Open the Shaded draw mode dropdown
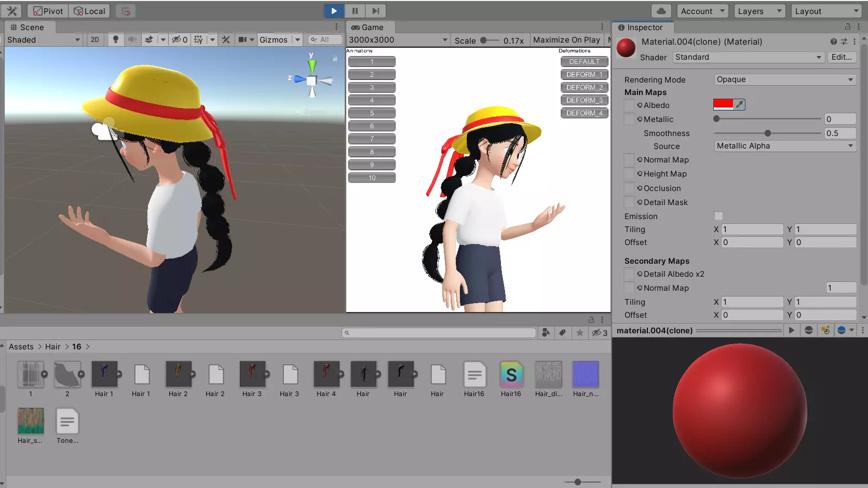This screenshot has height=488, width=868. (x=44, y=39)
